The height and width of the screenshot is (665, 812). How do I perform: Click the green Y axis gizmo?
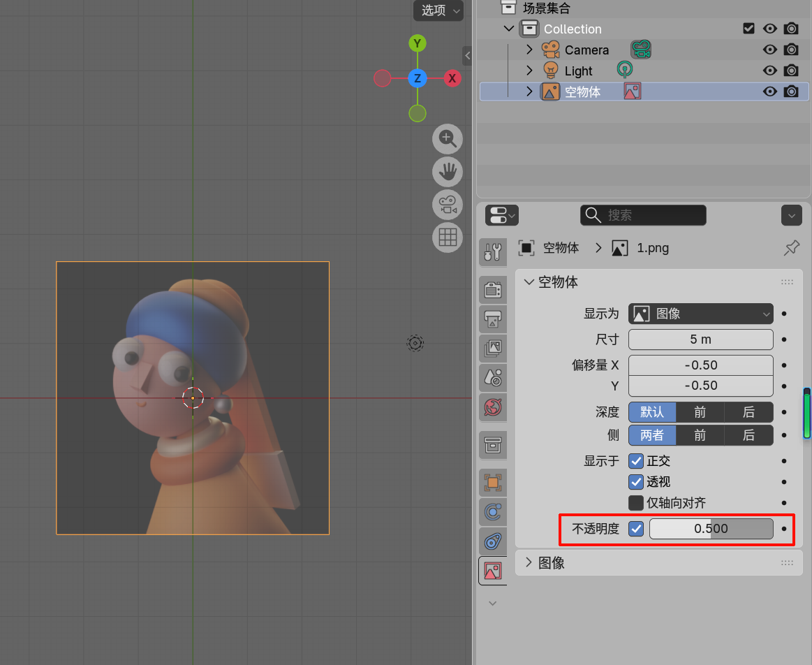click(x=418, y=43)
